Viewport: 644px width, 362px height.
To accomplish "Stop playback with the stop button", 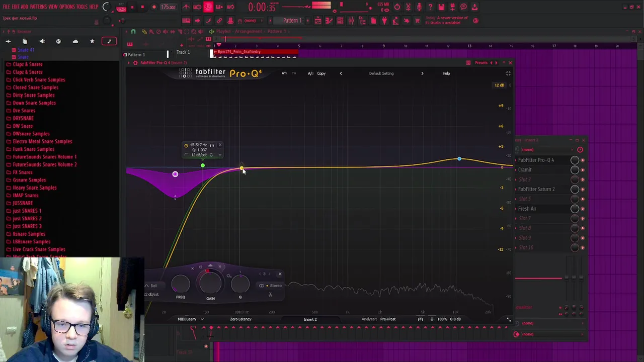I will click(x=142, y=7).
